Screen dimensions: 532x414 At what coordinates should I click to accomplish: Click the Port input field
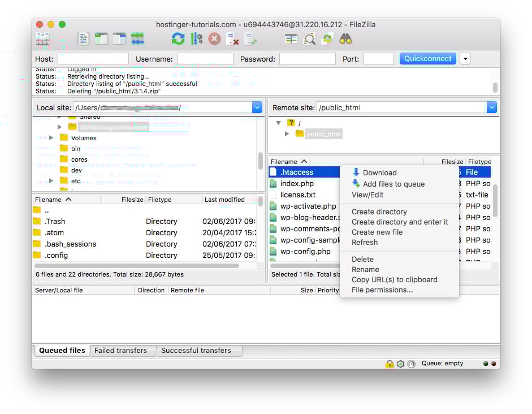378,59
